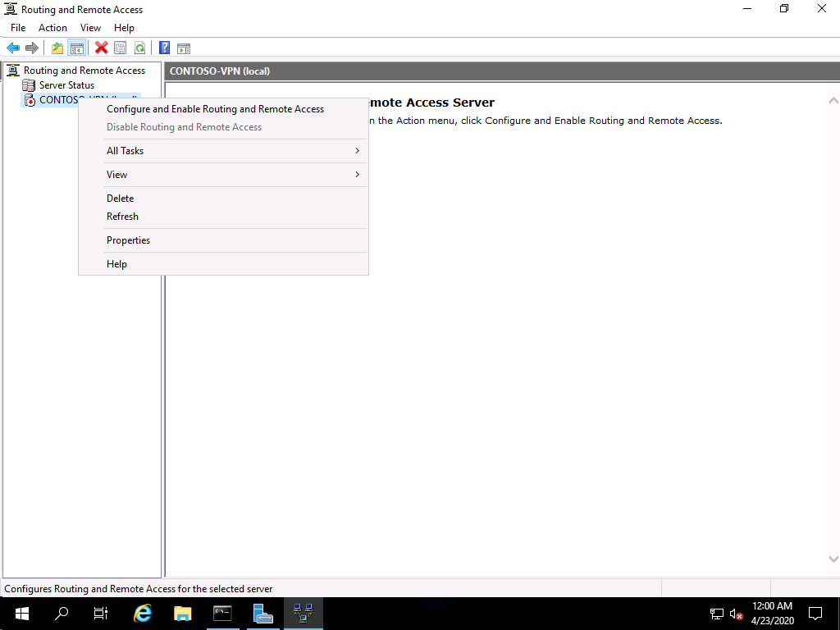Open Server Manager from the taskbar
The height and width of the screenshot is (630, 840).
[x=263, y=613]
